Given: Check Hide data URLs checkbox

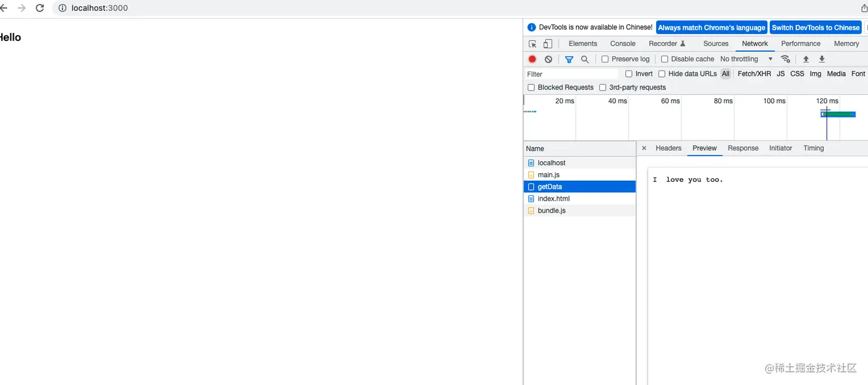Looking at the screenshot, I should click(x=662, y=74).
